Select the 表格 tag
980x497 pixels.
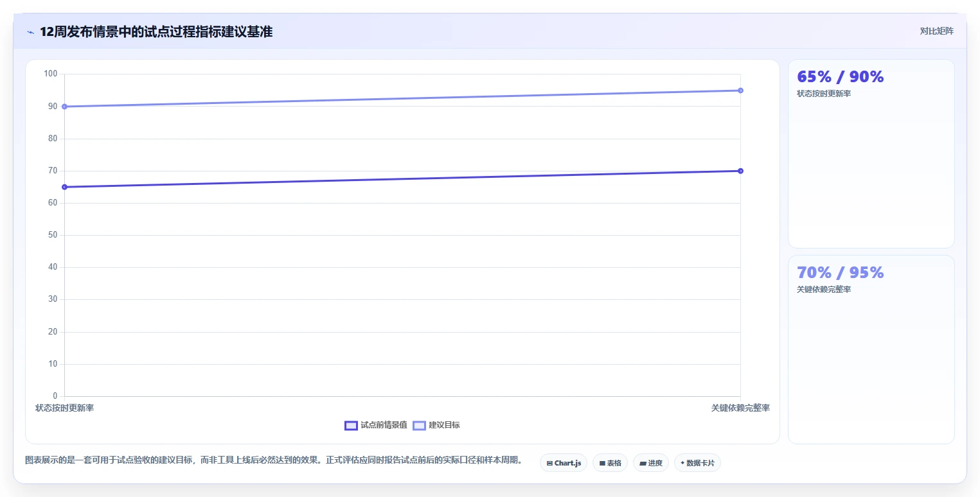(610, 463)
